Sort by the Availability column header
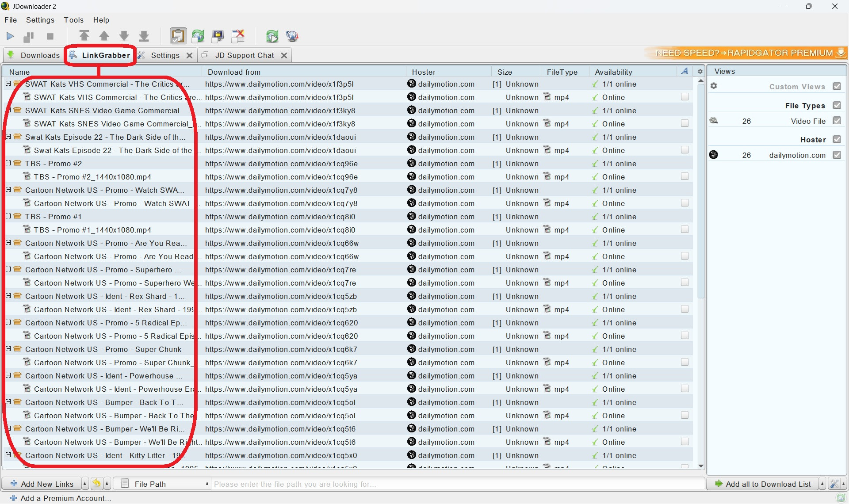Screen dimensions: 849x504 632,72
